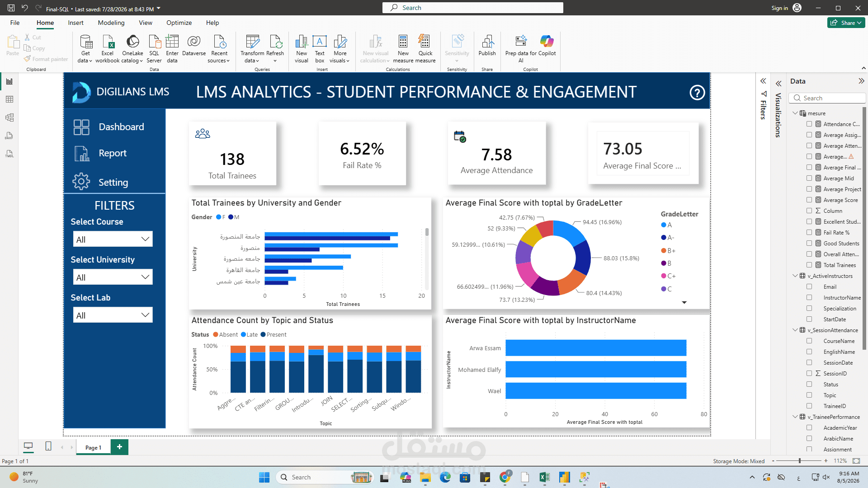The width and height of the screenshot is (868, 488).
Task: Expand the Recent sources dropdown
Action: [219, 49]
